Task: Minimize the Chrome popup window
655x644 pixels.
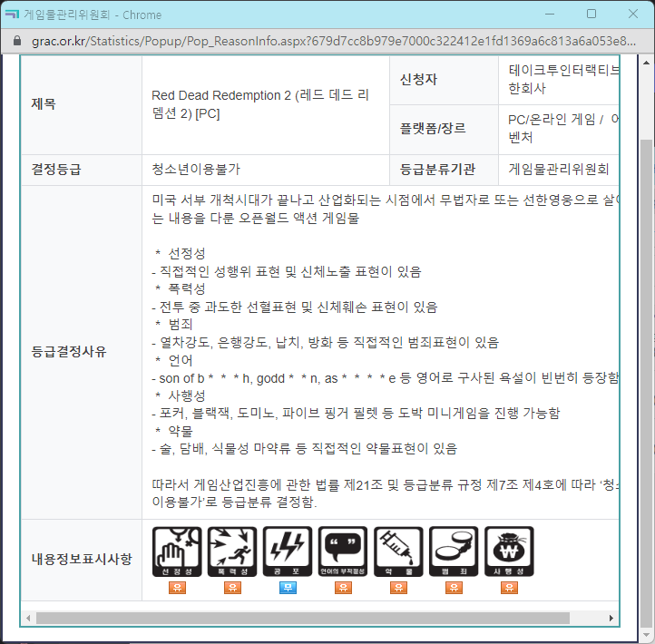Action: coord(550,15)
